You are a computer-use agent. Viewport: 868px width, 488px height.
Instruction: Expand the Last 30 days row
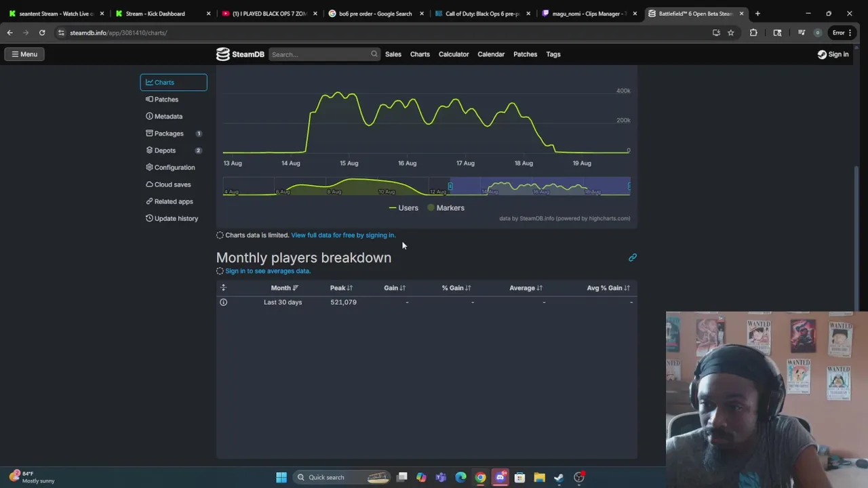click(223, 302)
